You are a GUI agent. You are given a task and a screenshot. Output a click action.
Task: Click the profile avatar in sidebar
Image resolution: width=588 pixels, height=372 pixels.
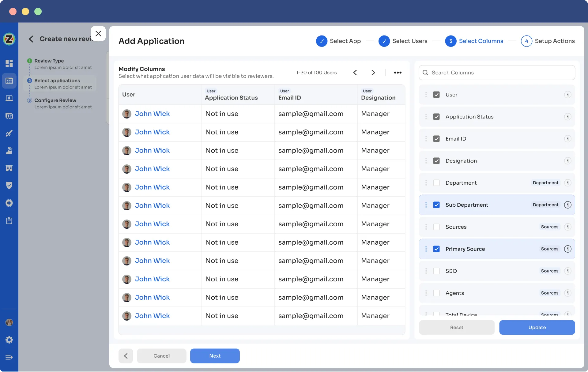click(x=9, y=322)
